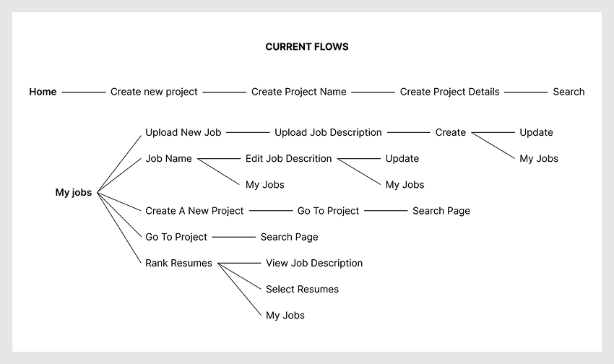This screenshot has width=614, height=364.
Task: Click the Select Resumes node
Action: click(x=302, y=289)
